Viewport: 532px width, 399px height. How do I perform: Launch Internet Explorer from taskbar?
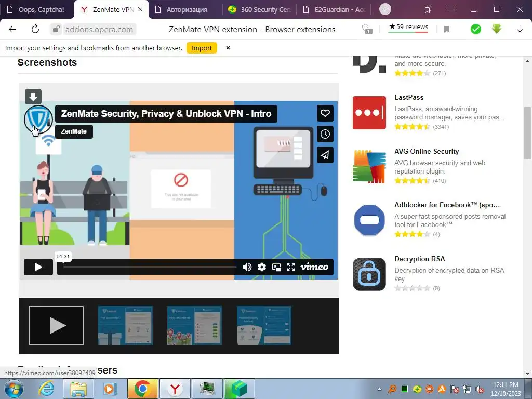tap(46, 389)
